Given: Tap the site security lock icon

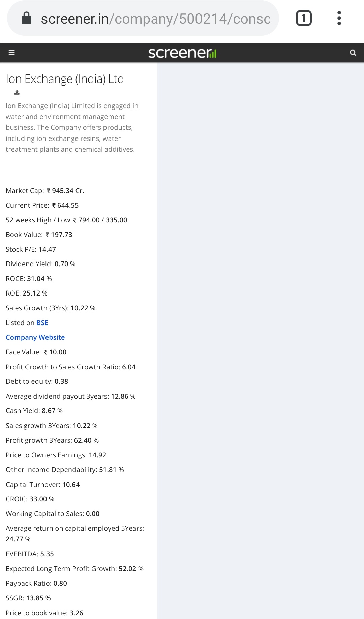Looking at the screenshot, I should [x=26, y=18].
